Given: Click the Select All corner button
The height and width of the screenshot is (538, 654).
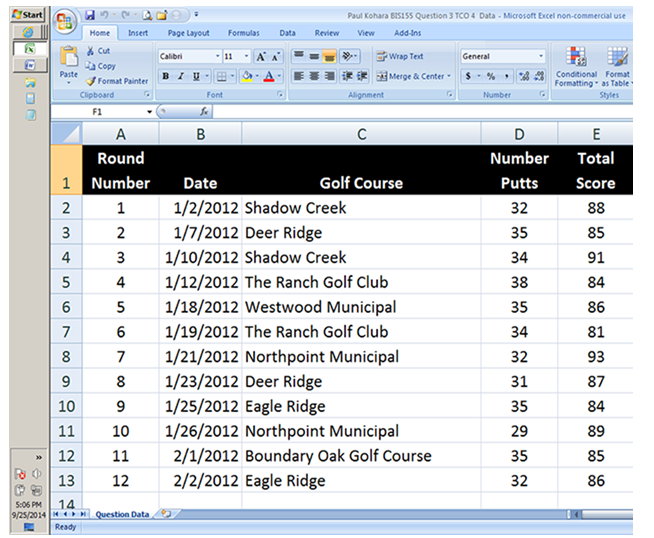Looking at the screenshot, I should pyautogui.click(x=66, y=133).
